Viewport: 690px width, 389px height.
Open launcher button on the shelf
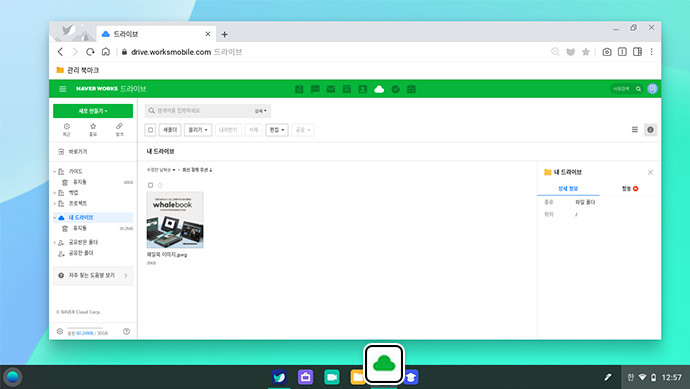click(12, 377)
